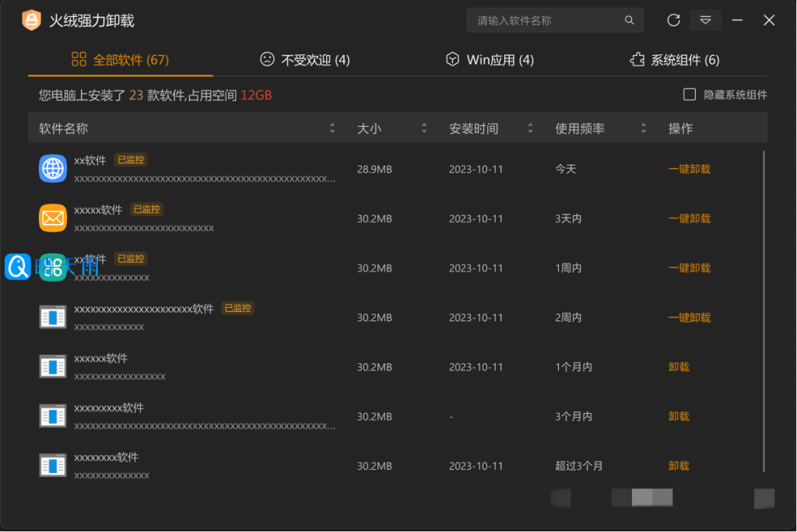This screenshot has width=797, height=532.
Task: Sort list by 大小 column
Action: tap(424, 128)
